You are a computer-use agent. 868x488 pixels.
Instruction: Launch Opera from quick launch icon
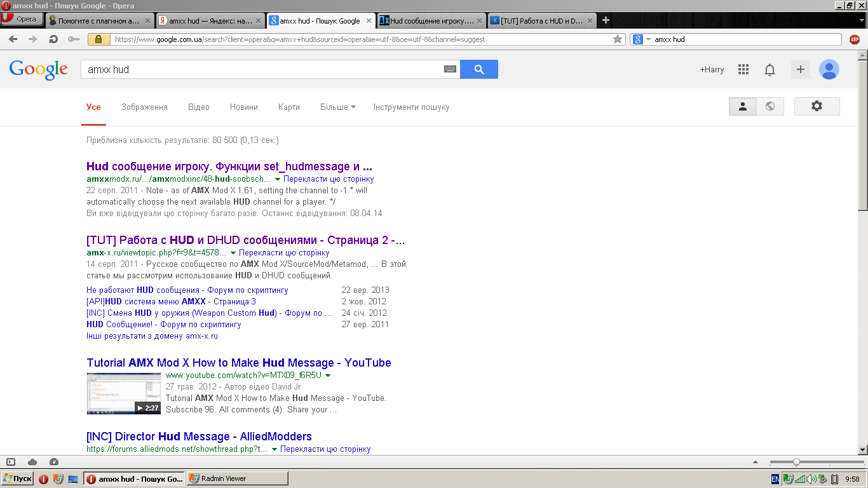coord(43,478)
